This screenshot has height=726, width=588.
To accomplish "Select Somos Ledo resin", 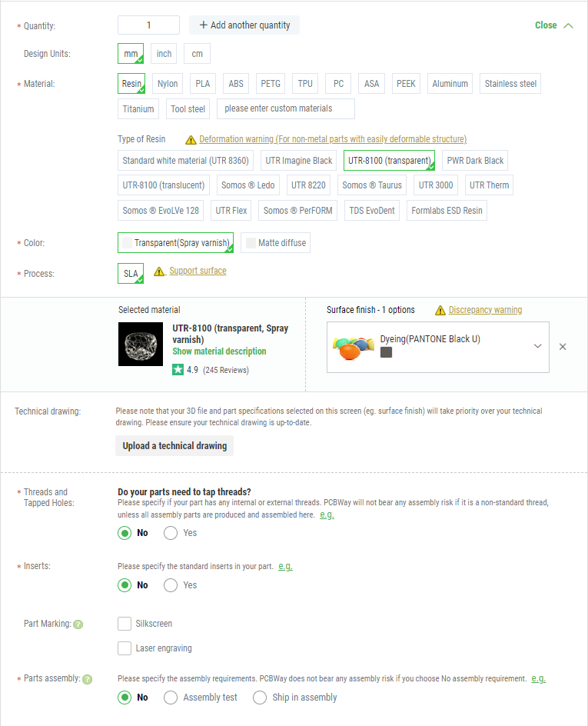I will click(248, 185).
